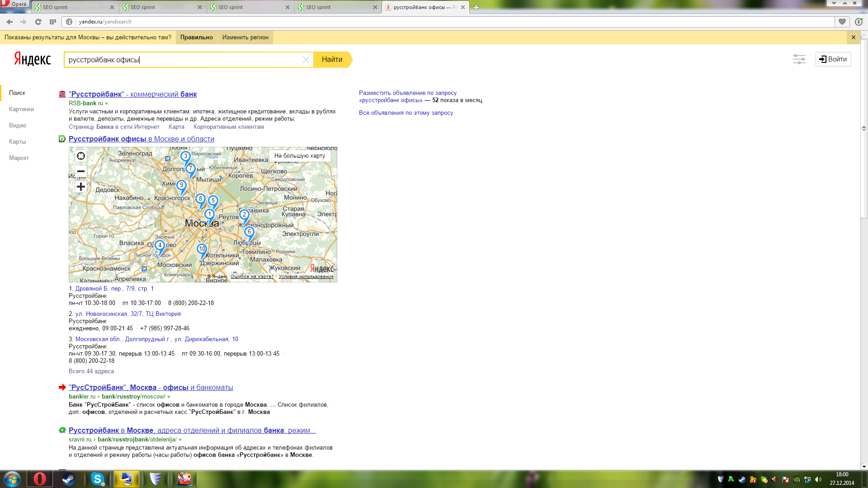Click map marker number 6
The image size is (868, 488).
[249, 232]
